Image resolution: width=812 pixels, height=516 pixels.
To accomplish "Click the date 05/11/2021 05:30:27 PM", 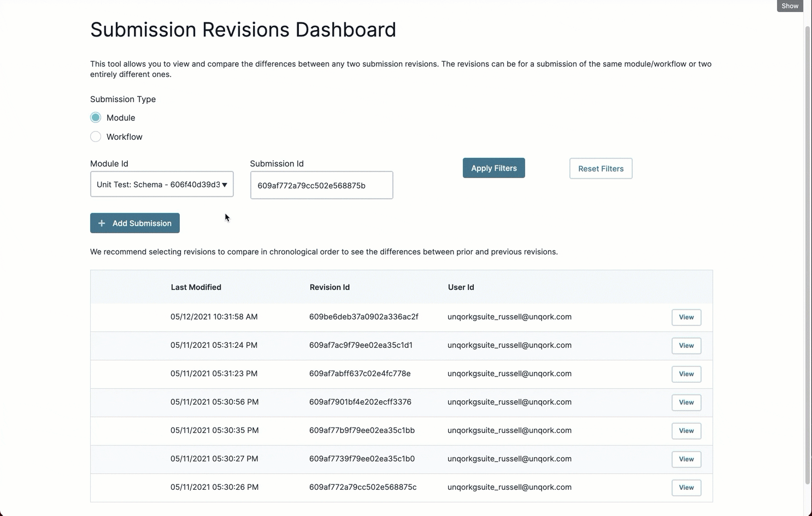I will (x=214, y=459).
